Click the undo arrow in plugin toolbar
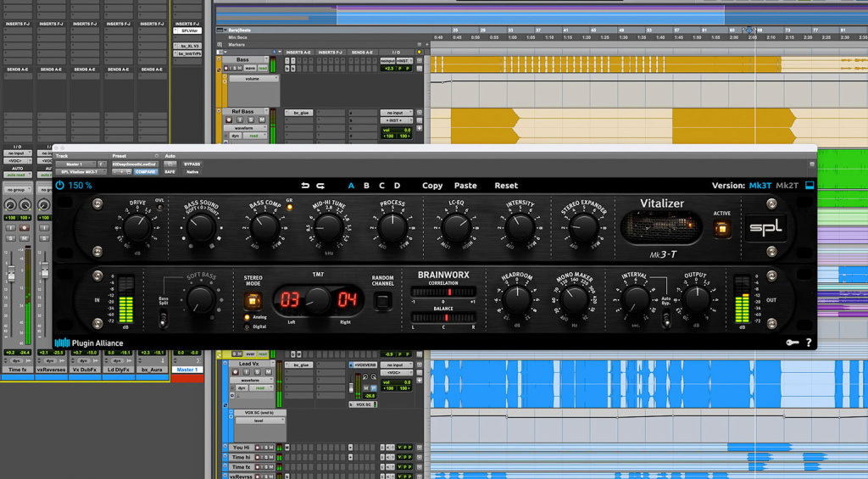This screenshot has width=868, height=479. pos(305,186)
